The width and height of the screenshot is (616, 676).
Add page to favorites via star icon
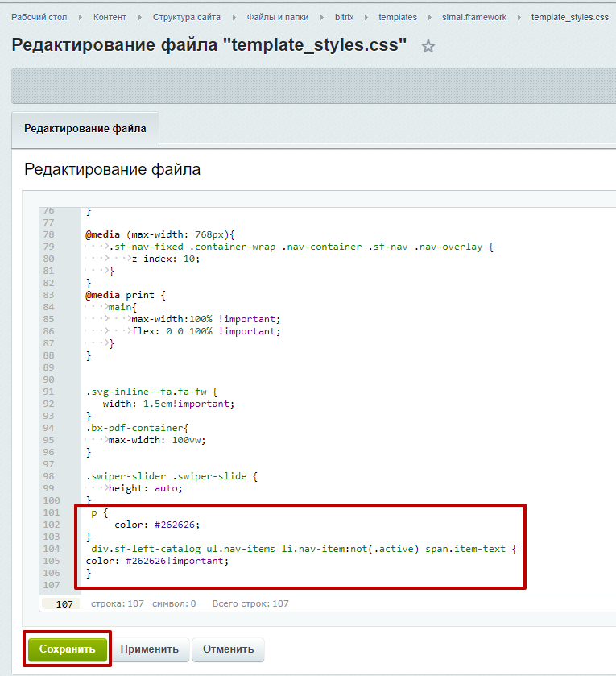(x=428, y=47)
